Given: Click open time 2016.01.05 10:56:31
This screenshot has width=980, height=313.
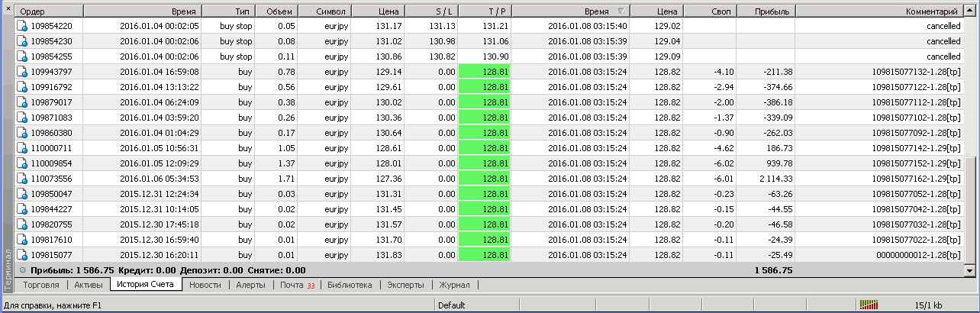Looking at the screenshot, I should point(160,148).
